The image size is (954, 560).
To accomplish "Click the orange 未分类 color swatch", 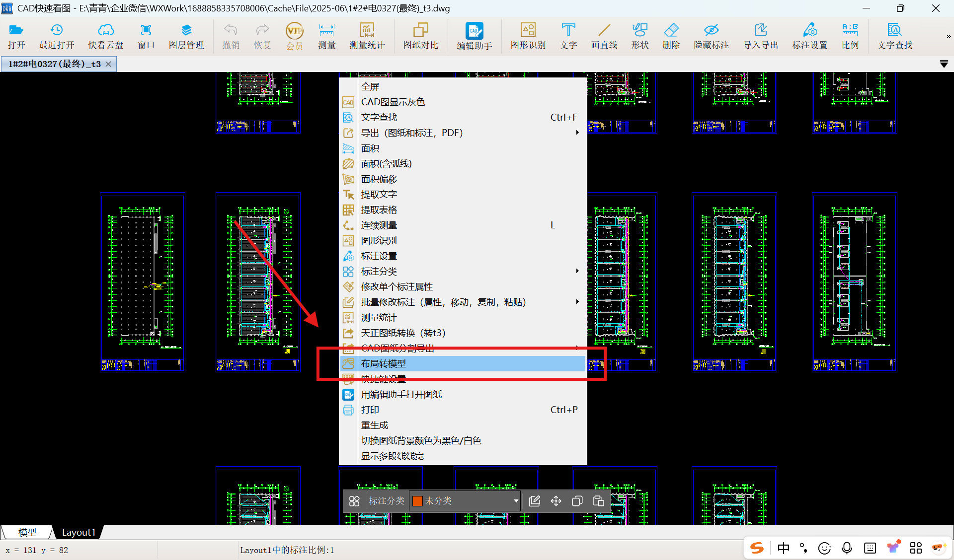I will pos(417,501).
